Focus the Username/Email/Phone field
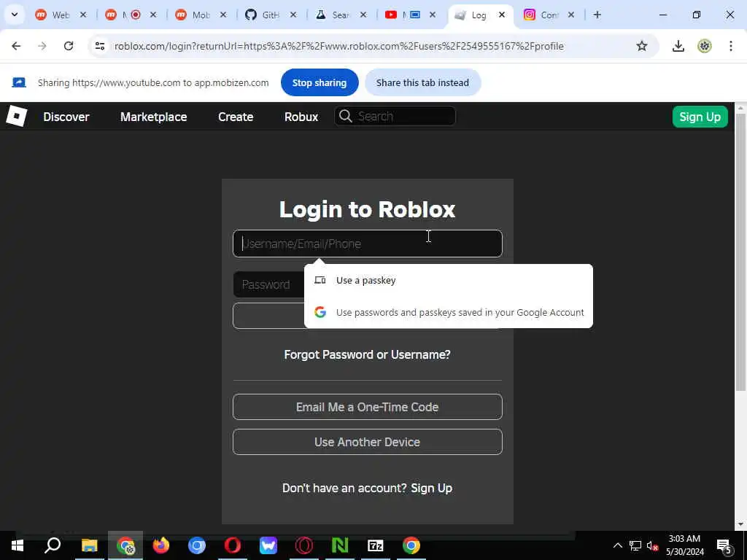The height and width of the screenshot is (560, 747). point(368,244)
